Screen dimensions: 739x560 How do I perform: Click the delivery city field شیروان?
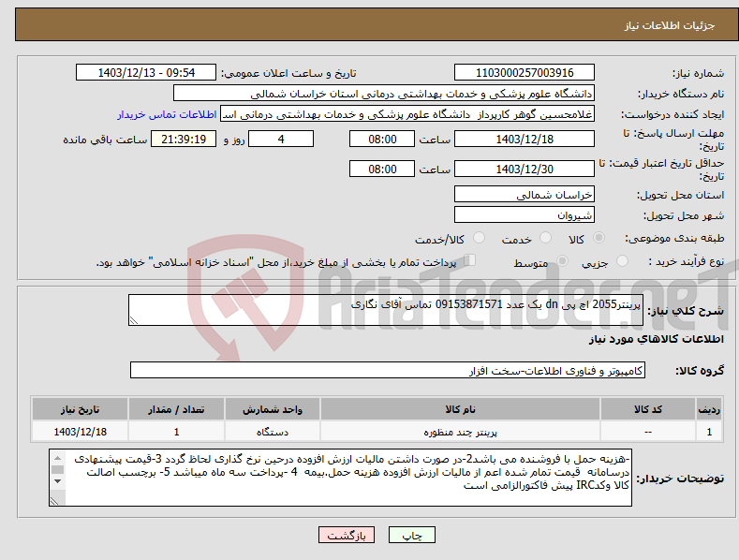point(525,215)
